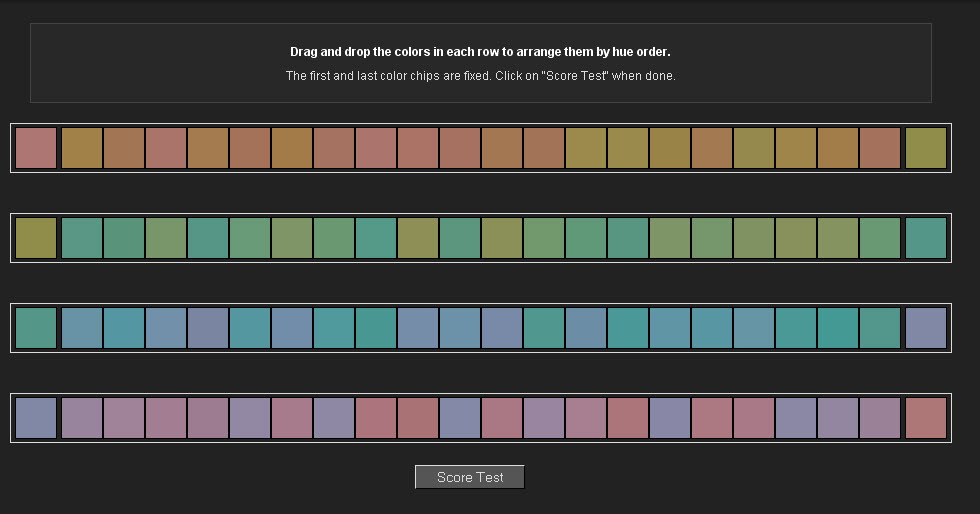Pick the second-to-last chip in the second row
Image resolution: width=980 pixels, height=514 pixels.
pyautogui.click(x=880, y=238)
